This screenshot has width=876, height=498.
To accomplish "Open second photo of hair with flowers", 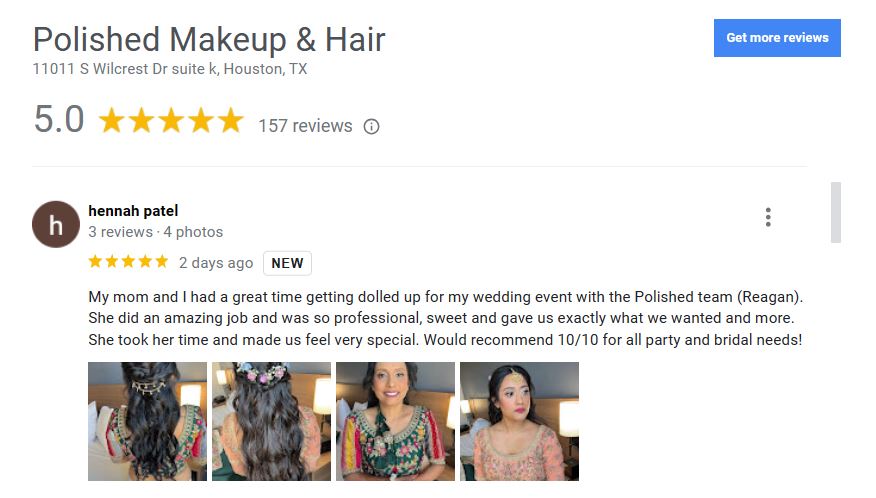I will click(272, 421).
